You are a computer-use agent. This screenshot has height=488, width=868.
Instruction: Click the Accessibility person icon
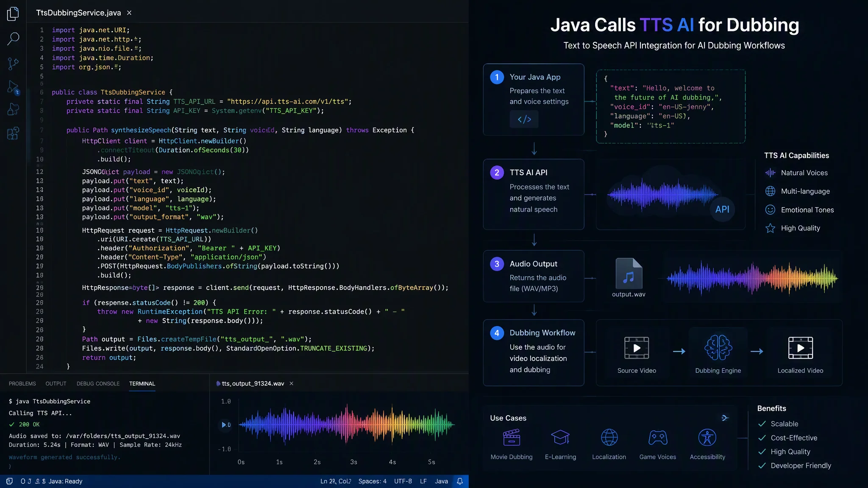(707, 437)
